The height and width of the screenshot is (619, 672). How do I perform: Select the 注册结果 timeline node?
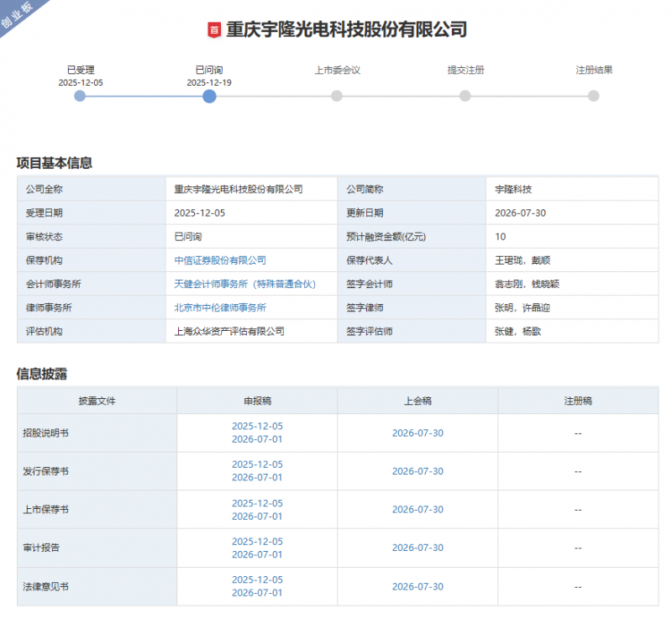click(x=594, y=96)
